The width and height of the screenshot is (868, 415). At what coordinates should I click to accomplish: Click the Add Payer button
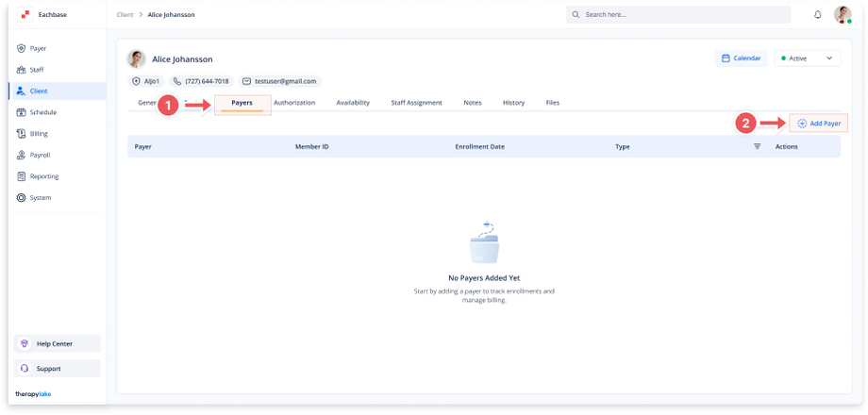pos(819,124)
